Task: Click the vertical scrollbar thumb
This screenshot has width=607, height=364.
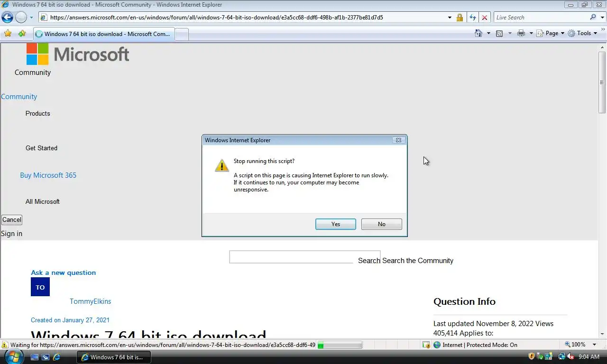Action: (602, 82)
